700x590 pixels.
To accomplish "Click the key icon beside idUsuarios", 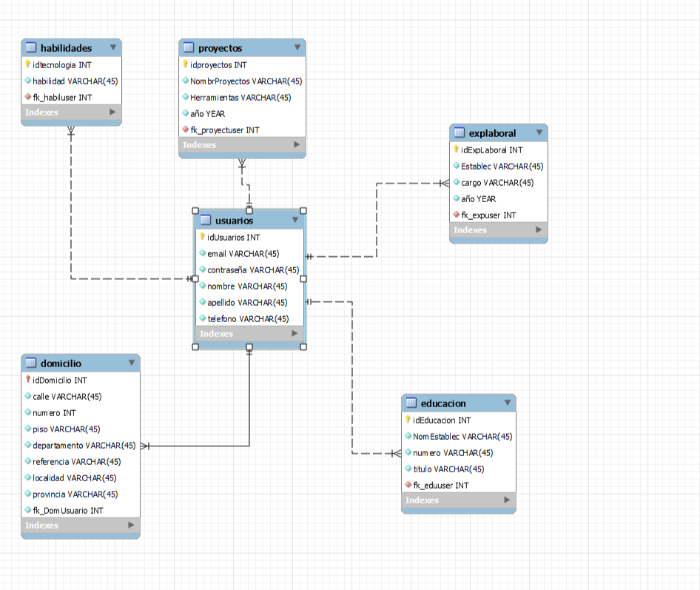I will click(201, 237).
